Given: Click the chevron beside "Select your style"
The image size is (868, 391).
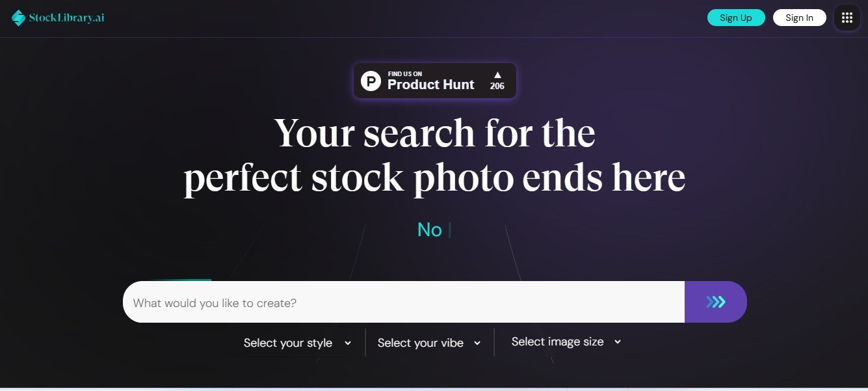Looking at the screenshot, I should [x=348, y=343].
